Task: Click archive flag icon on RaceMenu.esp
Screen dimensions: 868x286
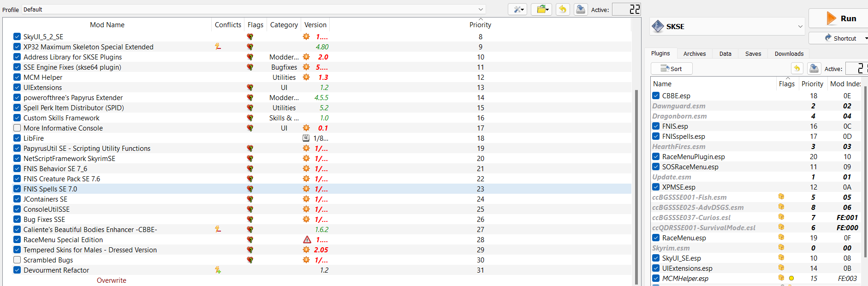Action: 781,237
